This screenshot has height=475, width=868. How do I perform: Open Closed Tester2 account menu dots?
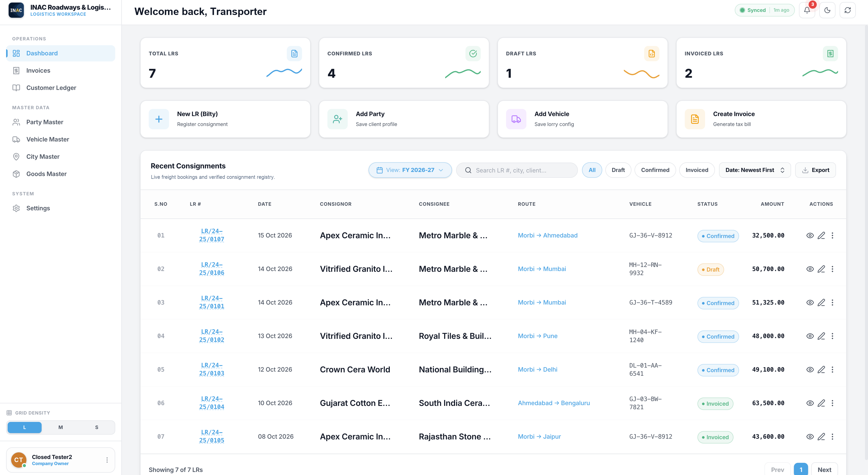pos(107,460)
